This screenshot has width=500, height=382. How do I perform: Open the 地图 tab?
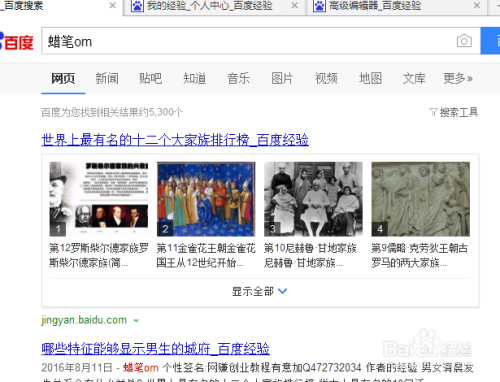pos(370,79)
